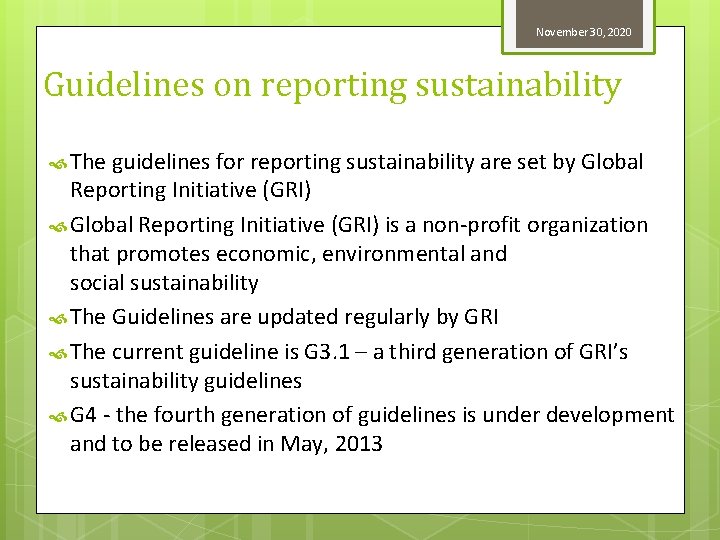Click the line 'and to be released in May, 2013'
This screenshot has width=720, height=540.
tap(226, 444)
